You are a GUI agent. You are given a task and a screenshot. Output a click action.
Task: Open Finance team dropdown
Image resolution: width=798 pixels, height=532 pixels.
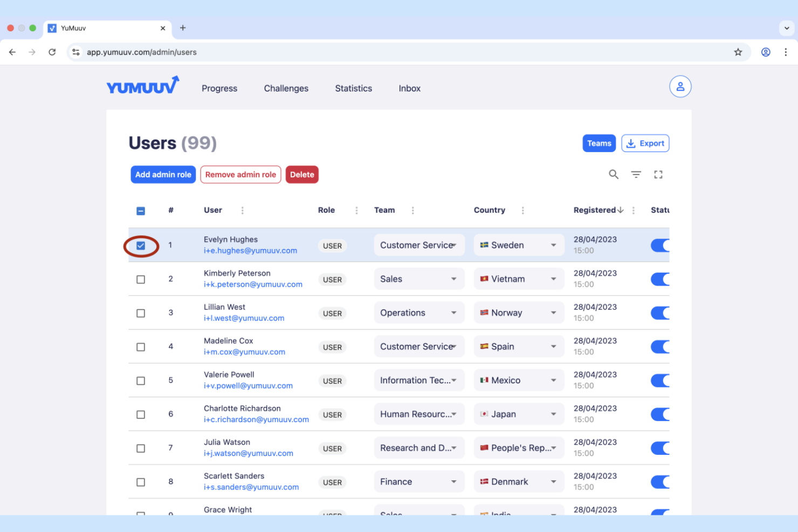point(419,481)
